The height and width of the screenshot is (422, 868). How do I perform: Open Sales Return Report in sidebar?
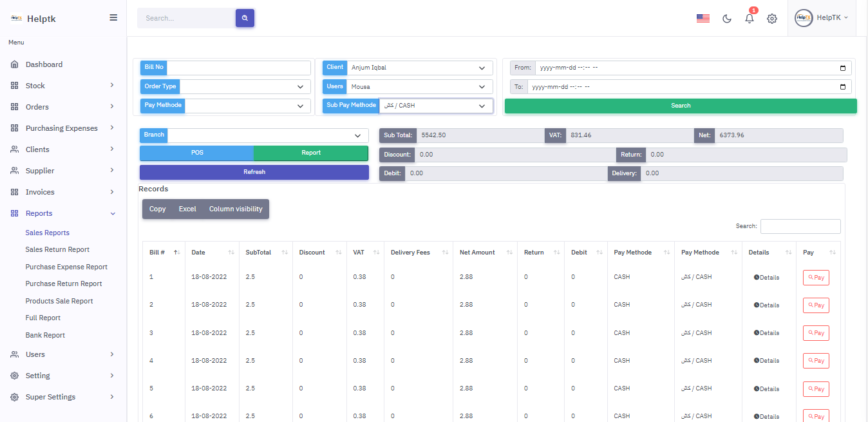point(57,249)
